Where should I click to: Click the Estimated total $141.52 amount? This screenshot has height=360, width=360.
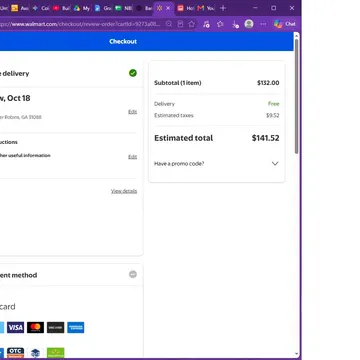tap(265, 138)
